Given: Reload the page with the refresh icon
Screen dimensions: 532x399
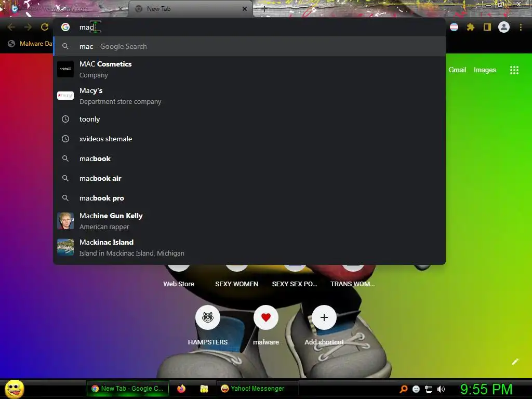Looking at the screenshot, I should (45, 27).
